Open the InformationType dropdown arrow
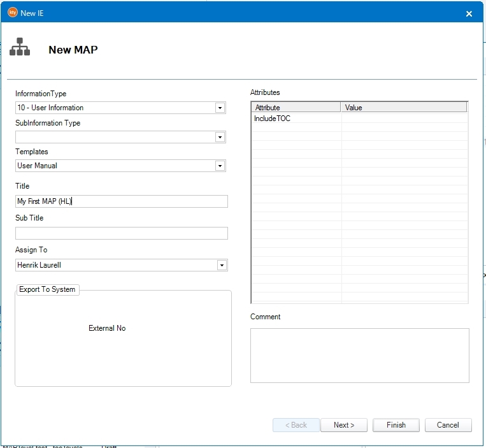Viewport: 486px width, 448px height. 220,108
